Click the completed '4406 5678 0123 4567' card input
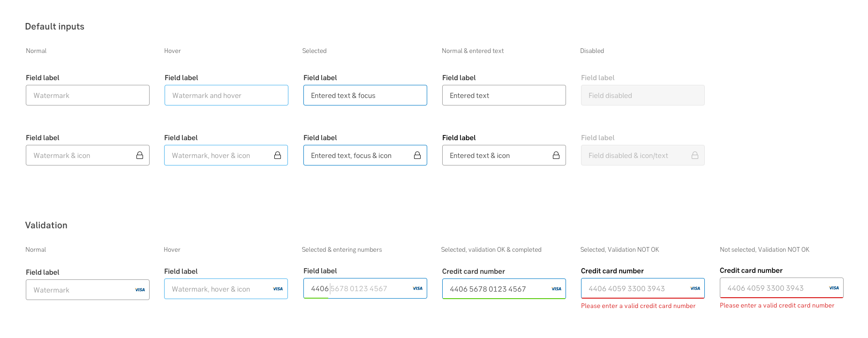Image resolution: width=868 pixels, height=338 pixels. point(504,289)
